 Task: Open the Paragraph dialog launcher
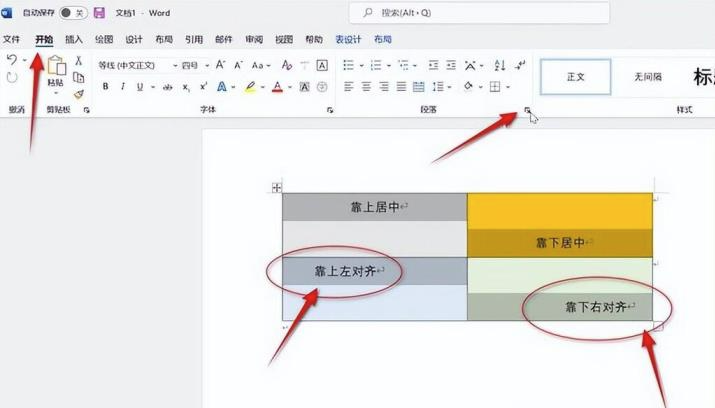[x=526, y=111]
